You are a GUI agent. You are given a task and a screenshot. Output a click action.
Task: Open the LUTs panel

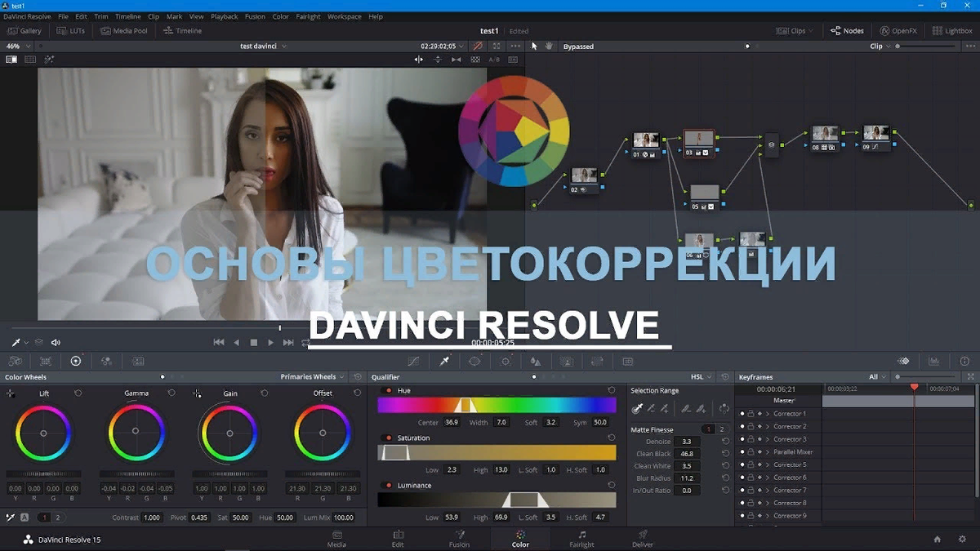click(x=73, y=31)
